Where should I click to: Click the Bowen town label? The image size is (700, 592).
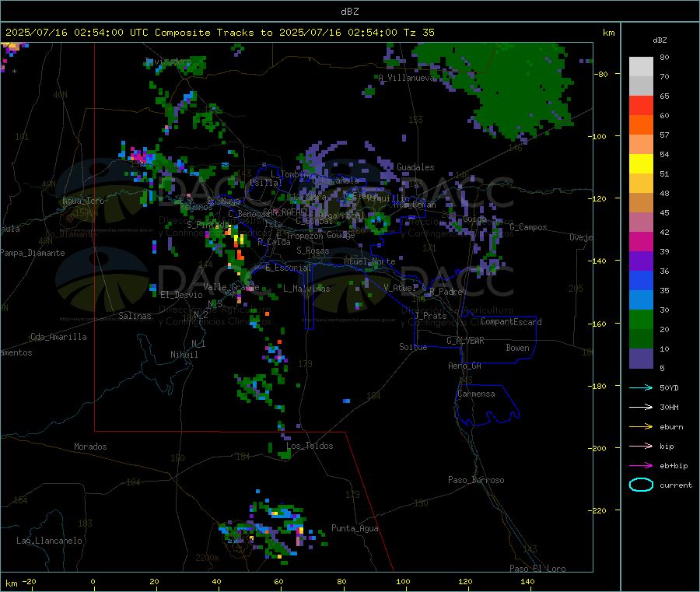[517, 348]
